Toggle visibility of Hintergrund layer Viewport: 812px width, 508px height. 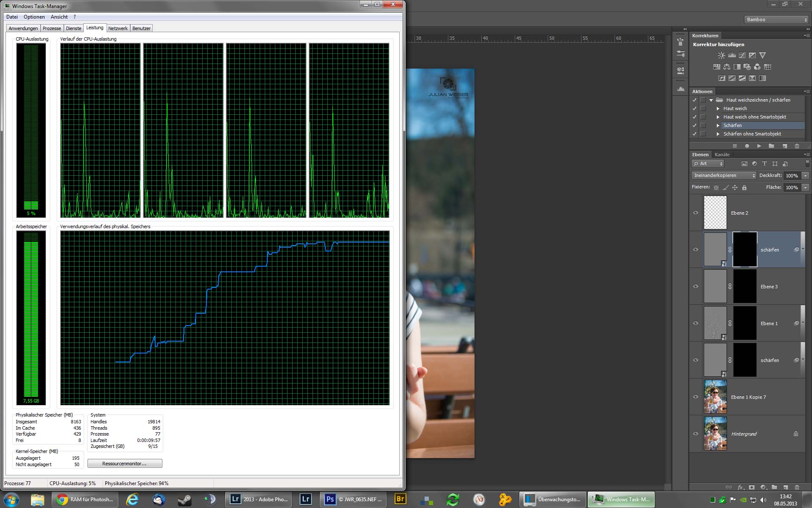696,434
